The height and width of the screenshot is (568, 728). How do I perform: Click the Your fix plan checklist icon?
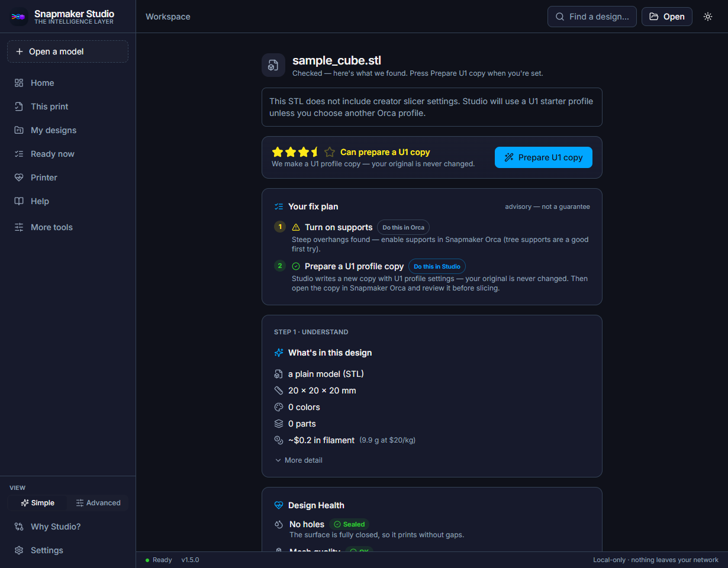pyautogui.click(x=279, y=206)
